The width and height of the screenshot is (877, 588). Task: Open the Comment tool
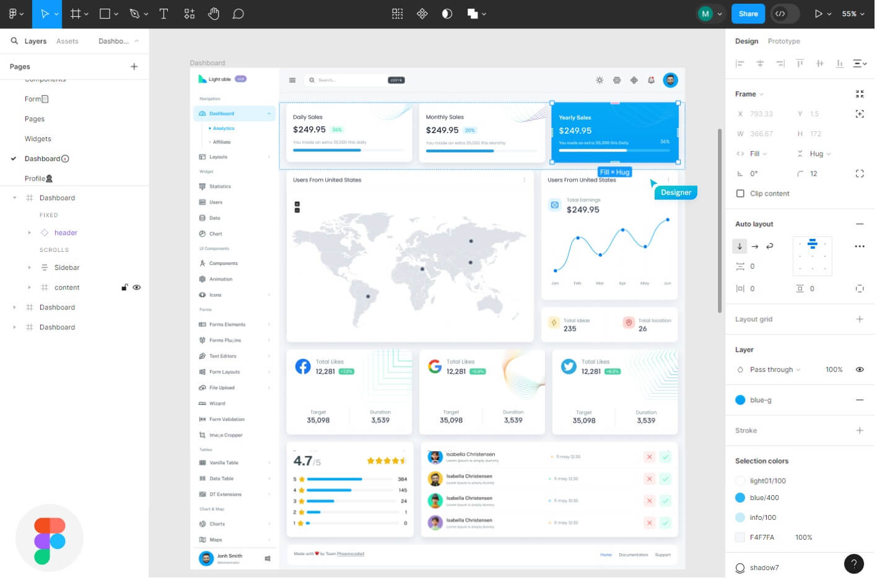click(238, 14)
